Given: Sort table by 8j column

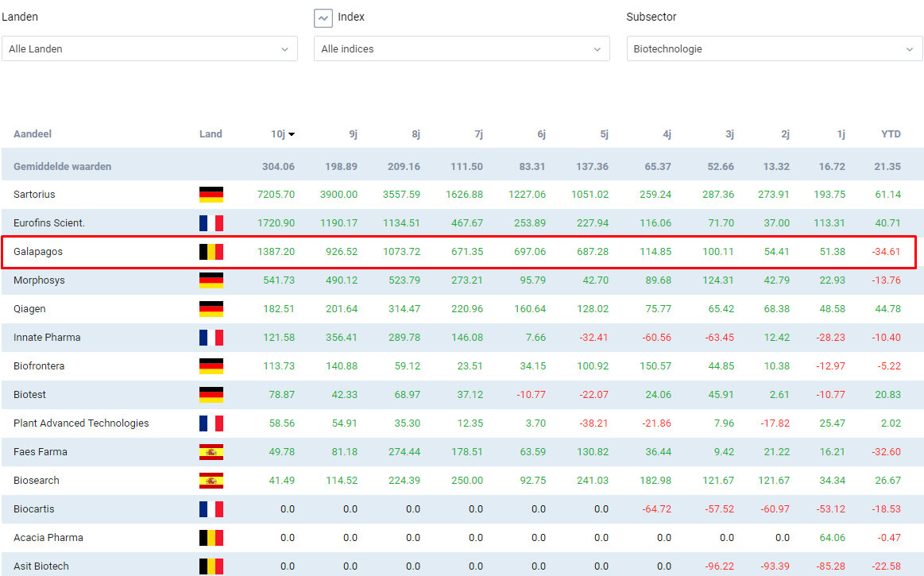Looking at the screenshot, I should pyautogui.click(x=416, y=134).
